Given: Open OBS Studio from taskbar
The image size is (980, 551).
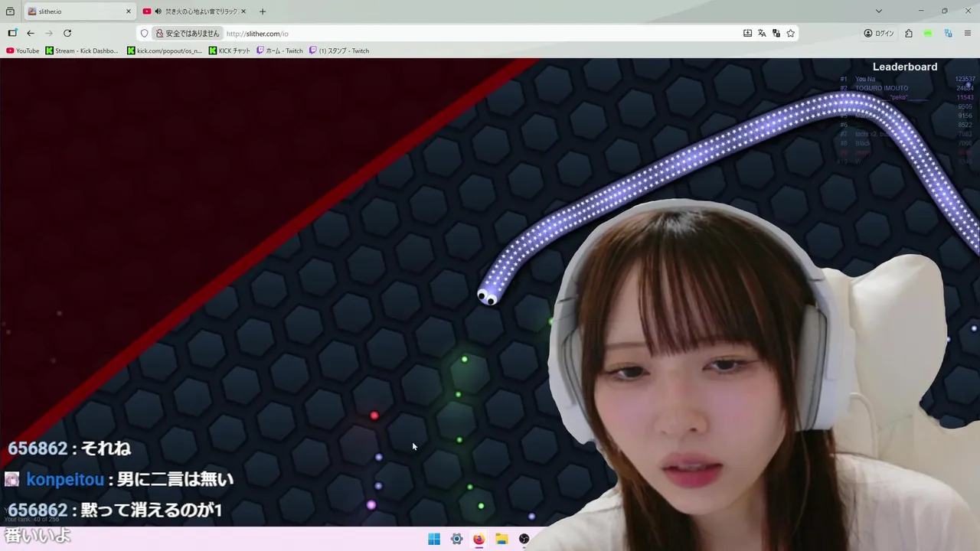Looking at the screenshot, I should click(x=524, y=539).
